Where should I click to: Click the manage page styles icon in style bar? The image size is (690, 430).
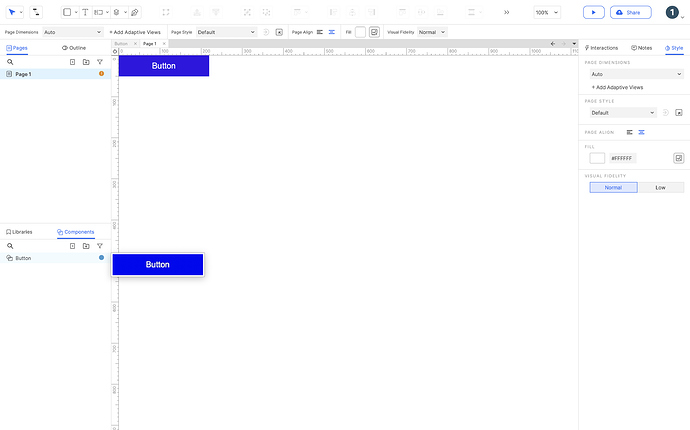tap(279, 32)
